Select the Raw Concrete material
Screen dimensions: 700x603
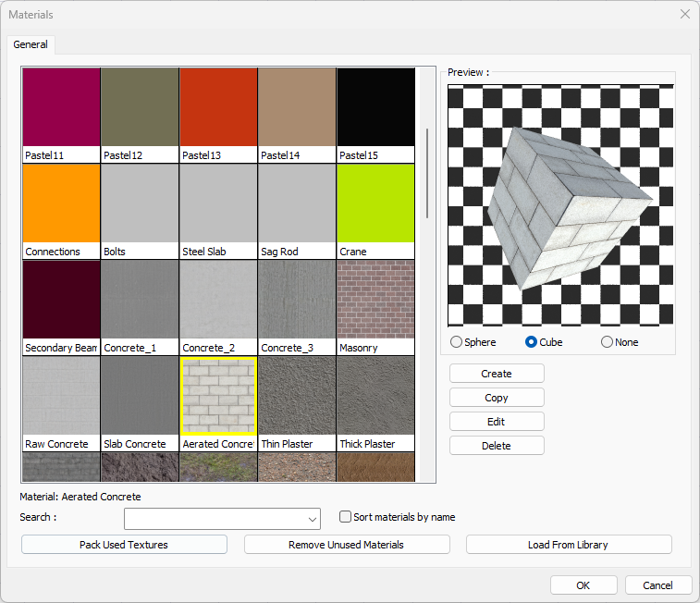pos(61,397)
